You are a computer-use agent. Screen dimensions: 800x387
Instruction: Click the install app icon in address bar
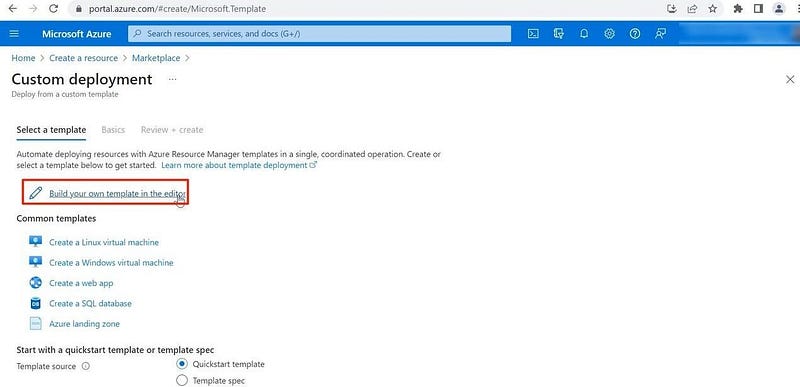coord(672,9)
